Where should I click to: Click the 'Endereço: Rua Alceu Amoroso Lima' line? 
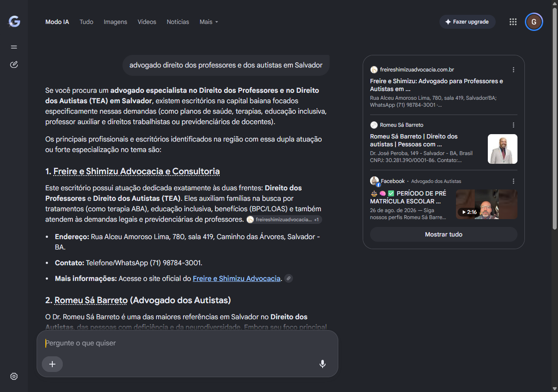[187, 242]
